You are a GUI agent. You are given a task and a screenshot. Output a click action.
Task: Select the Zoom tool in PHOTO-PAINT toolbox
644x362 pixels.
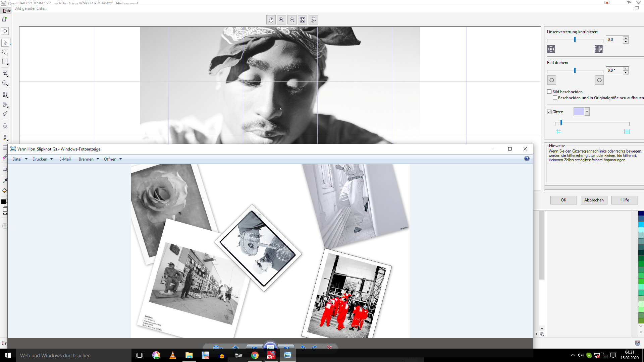(5, 83)
